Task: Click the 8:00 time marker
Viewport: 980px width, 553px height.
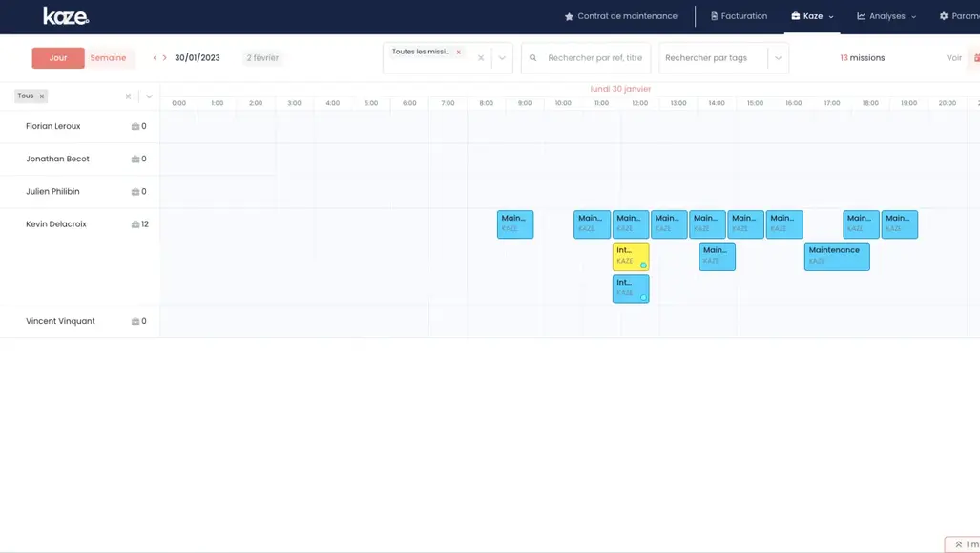Action: (x=487, y=103)
